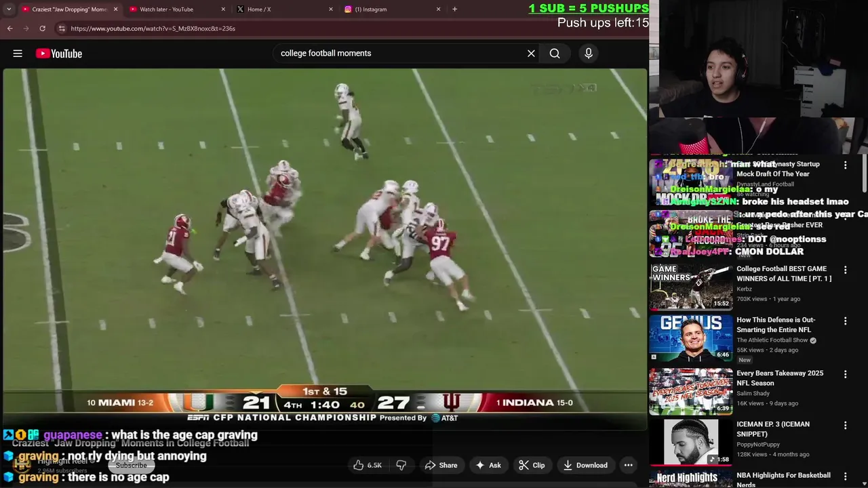
Task: Clear the search box with the X
Action: coord(531,54)
